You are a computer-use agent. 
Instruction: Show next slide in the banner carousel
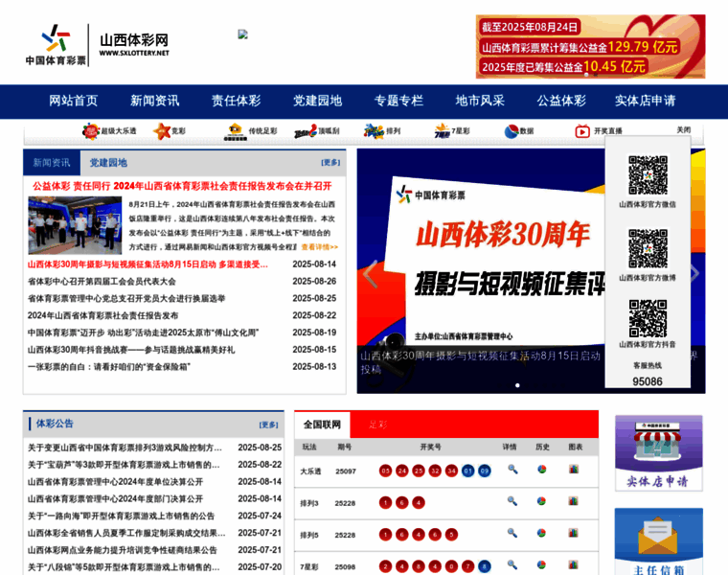(695, 273)
